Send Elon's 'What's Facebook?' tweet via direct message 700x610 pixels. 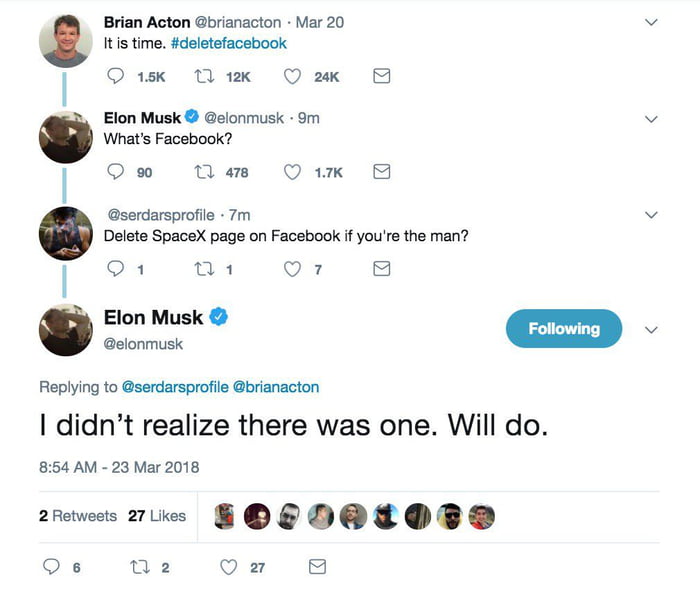(x=382, y=172)
